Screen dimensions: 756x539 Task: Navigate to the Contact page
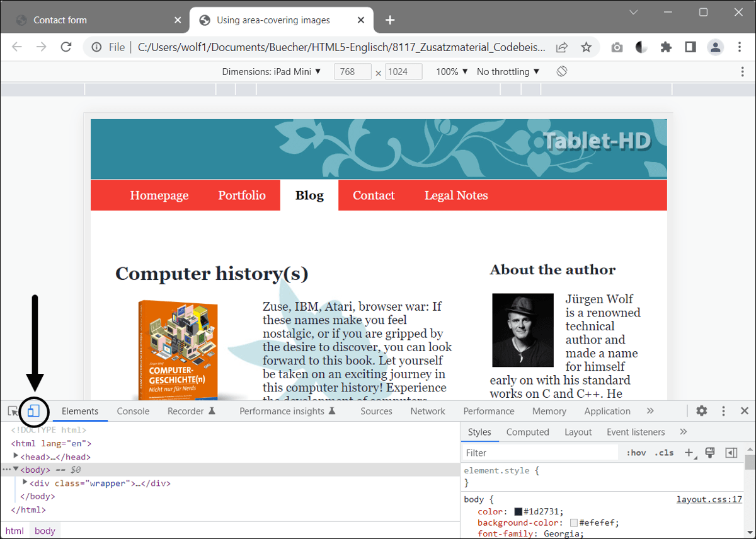(374, 195)
